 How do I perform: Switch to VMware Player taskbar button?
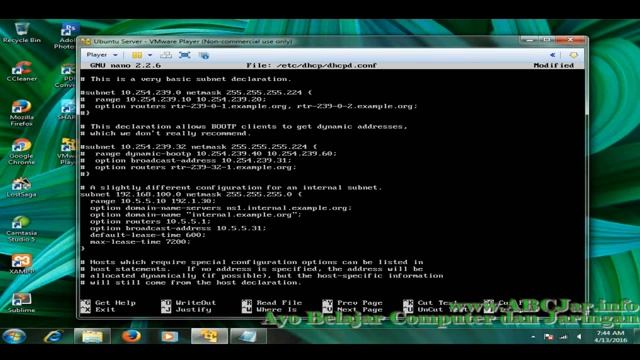coord(209,337)
